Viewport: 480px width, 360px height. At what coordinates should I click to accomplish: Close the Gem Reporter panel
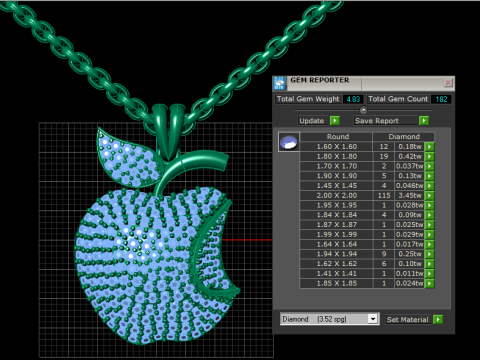(448, 83)
